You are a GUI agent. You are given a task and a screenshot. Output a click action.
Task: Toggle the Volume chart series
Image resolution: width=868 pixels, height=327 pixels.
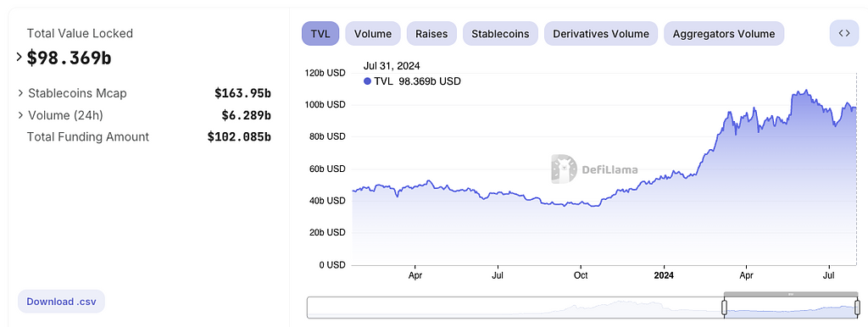tap(373, 33)
